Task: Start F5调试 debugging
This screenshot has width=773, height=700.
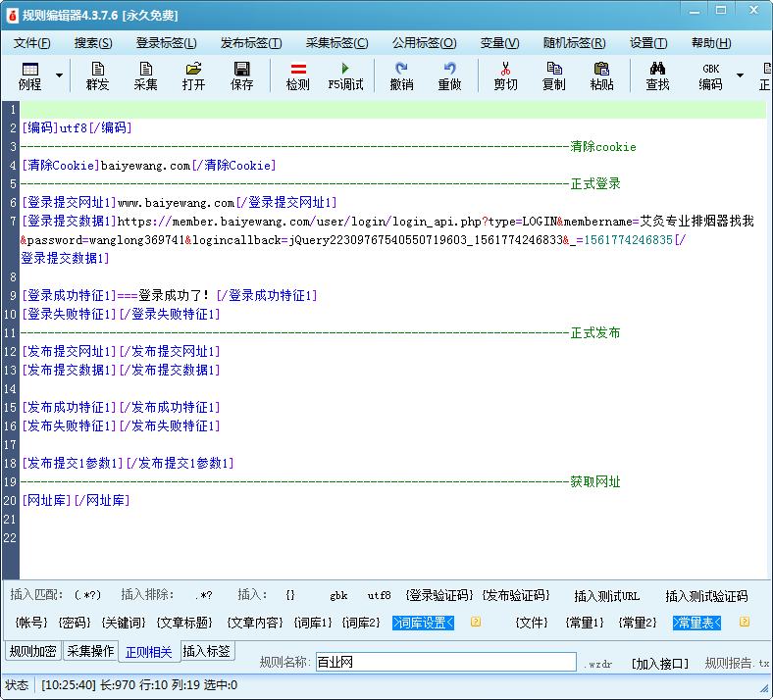Action: [x=345, y=75]
